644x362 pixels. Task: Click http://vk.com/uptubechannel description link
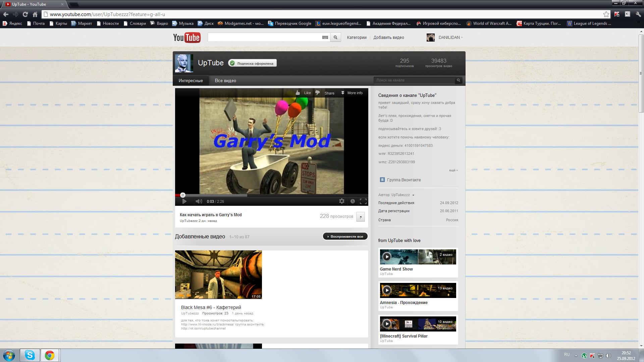click(x=203, y=328)
